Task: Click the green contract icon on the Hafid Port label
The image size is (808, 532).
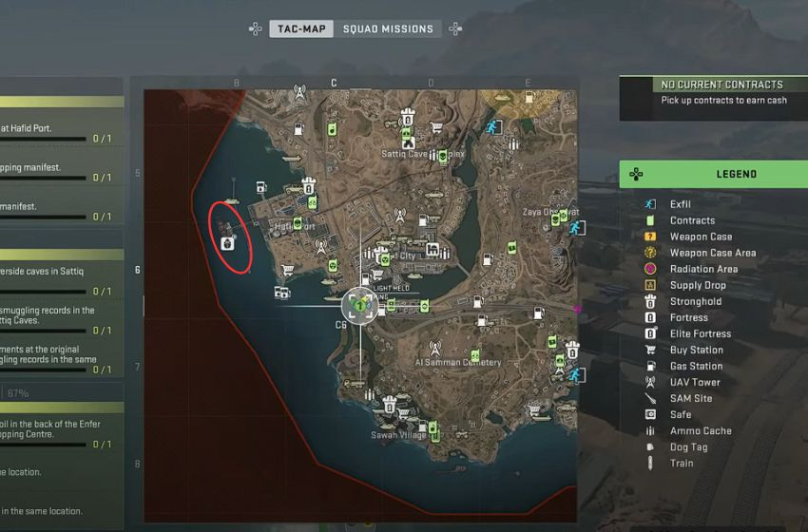Action: pyautogui.click(x=298, y=223)
